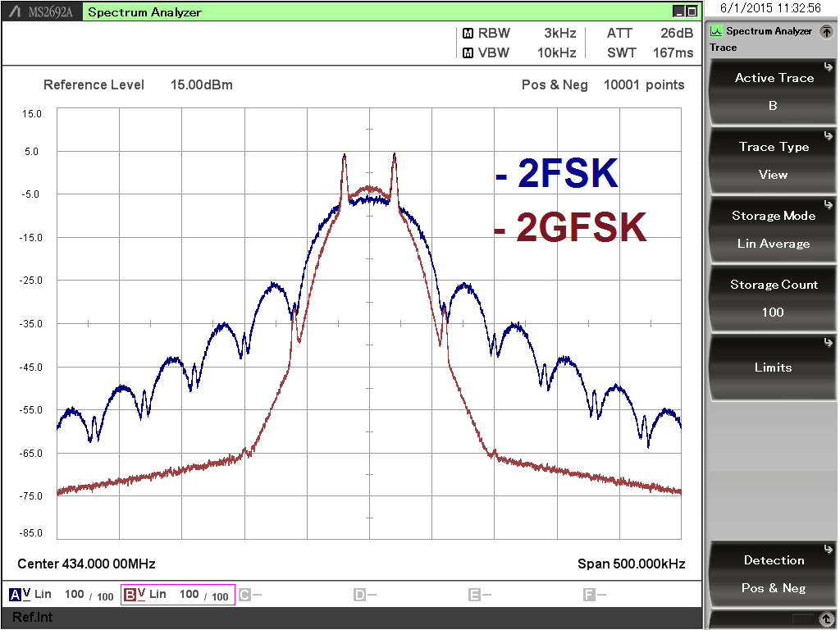Enable the empty Trace D slot
This screenshot has width=840, height=630.
point(361,594)
